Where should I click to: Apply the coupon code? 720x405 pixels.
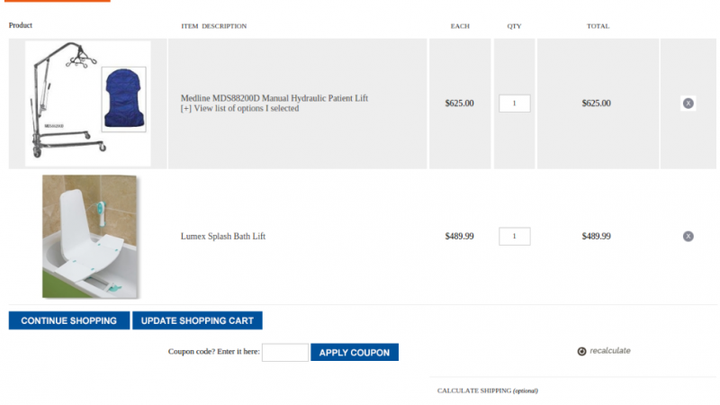point(354,352)
